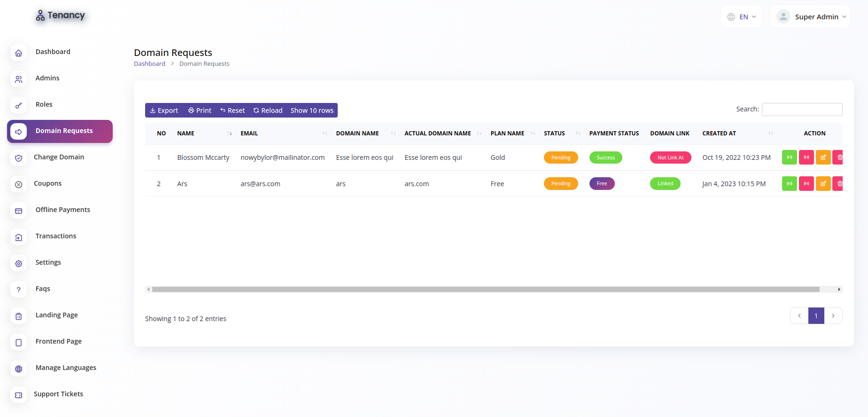
Task: Click the Settings gear icon in sidebar
Action: (x=18, y=264)
